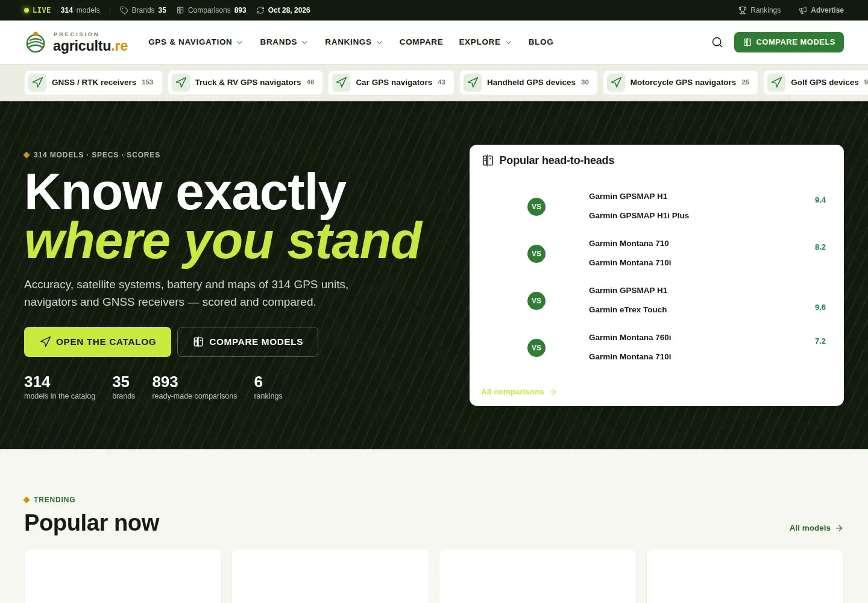Open the search magnifier icon
Screen dimensions: 868x603
717,42
